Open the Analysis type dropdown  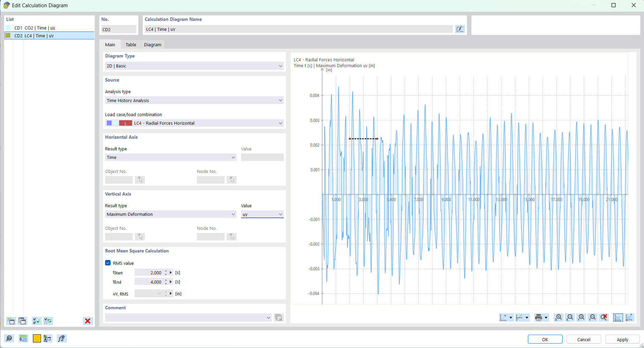[194, 100]
